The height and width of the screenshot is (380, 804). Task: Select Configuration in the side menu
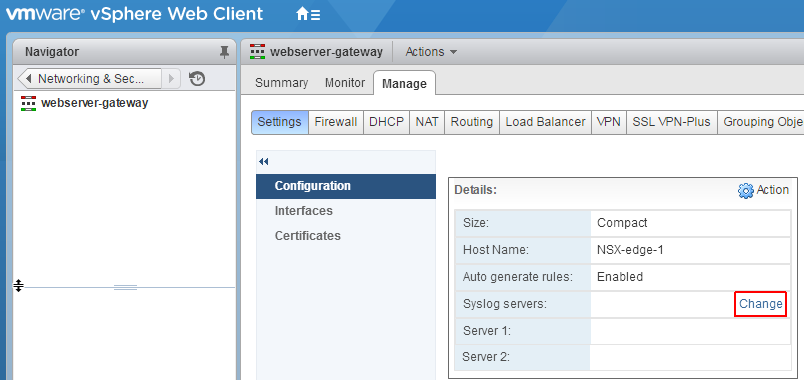pyautogui.click(x=346, y=186)
